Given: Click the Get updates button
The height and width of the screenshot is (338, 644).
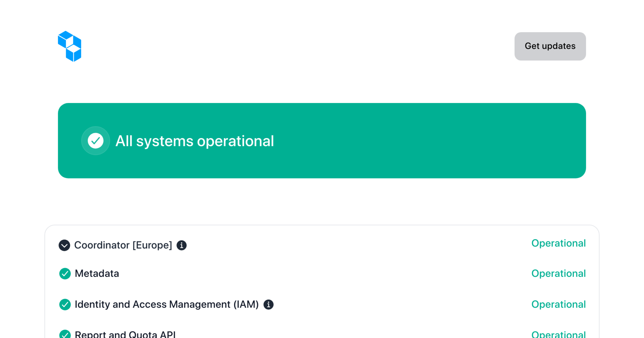Looking at the screenshot, I should pos(550,46).
